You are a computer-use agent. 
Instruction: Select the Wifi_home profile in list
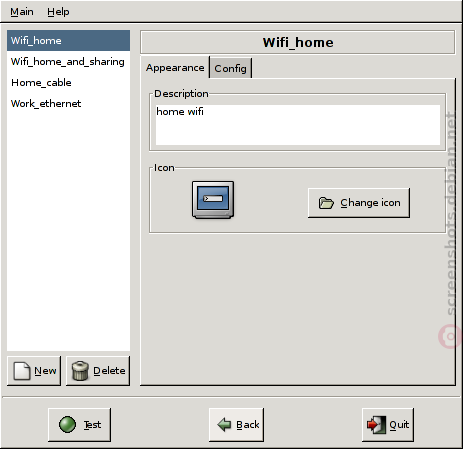coord(68,41)
